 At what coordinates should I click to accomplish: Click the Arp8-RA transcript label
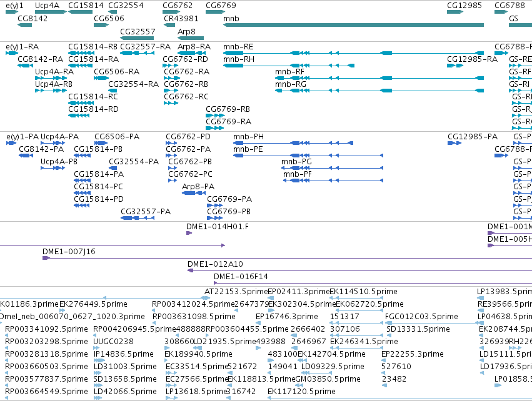click(x=194, y=47)
